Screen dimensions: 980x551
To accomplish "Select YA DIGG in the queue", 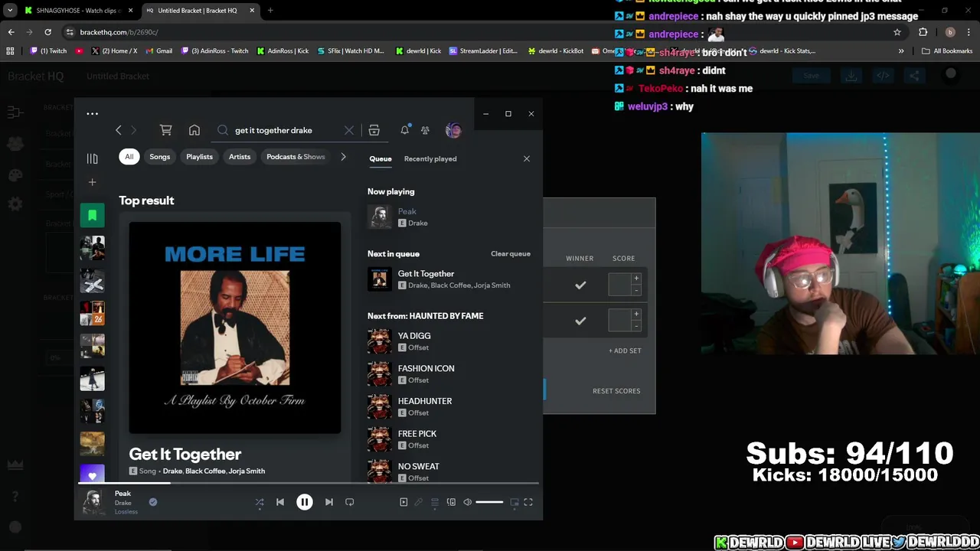I will pyautogui.click(x=449, y=341).
